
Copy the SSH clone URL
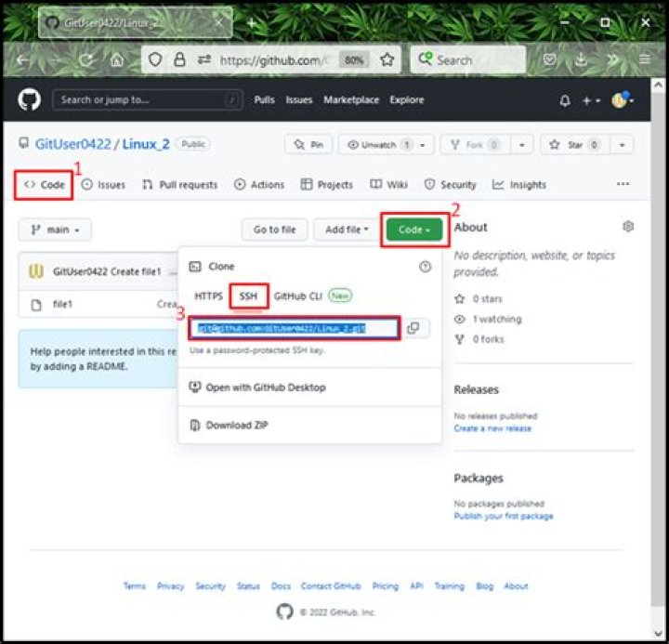(x=413, y=328)
